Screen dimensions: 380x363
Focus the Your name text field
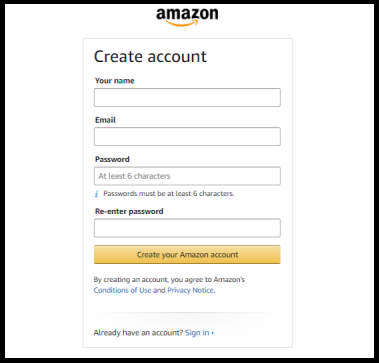click(187, 97)
